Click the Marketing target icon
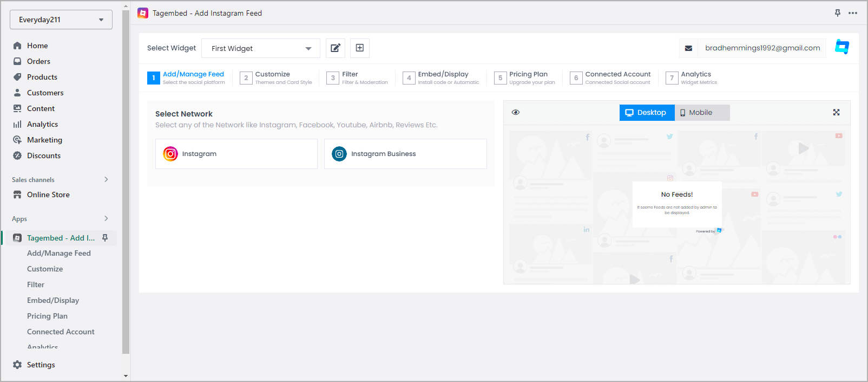The width and height of the screenshot is (868, 382). click(17, 140)
